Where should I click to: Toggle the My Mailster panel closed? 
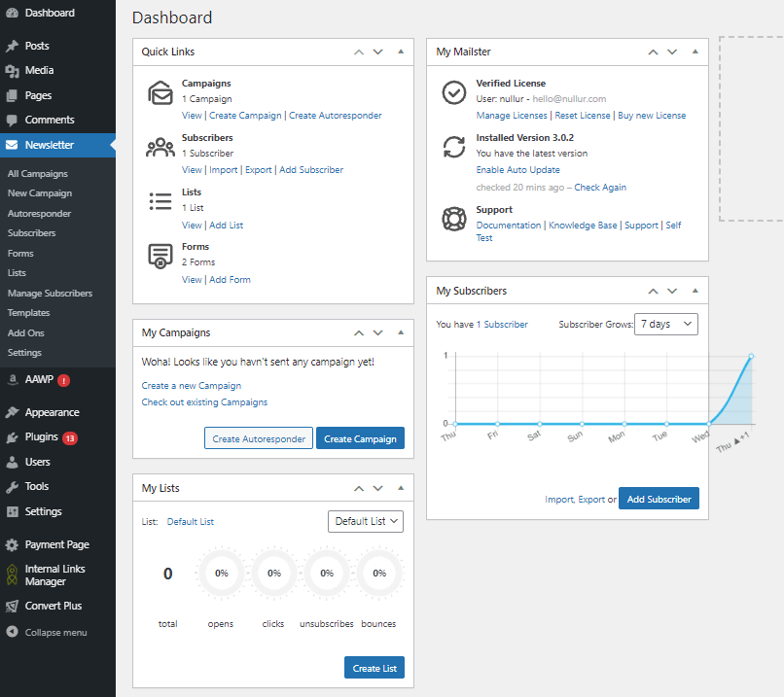point(695,52)
